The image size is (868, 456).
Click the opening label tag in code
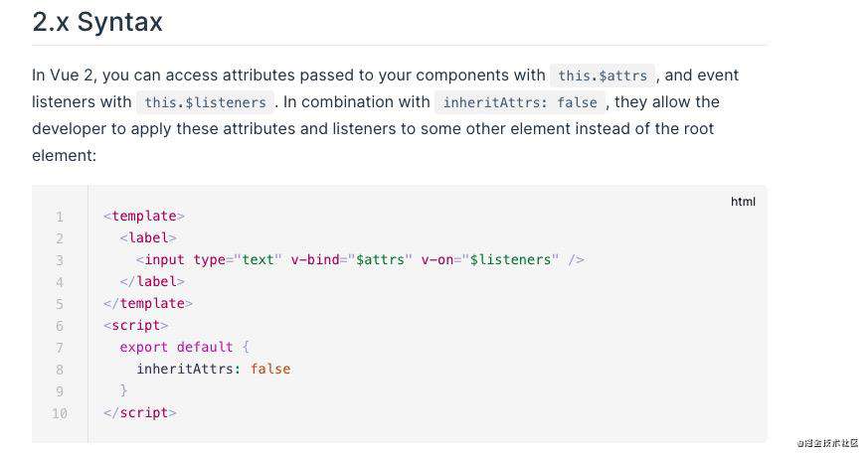point(148,238)
